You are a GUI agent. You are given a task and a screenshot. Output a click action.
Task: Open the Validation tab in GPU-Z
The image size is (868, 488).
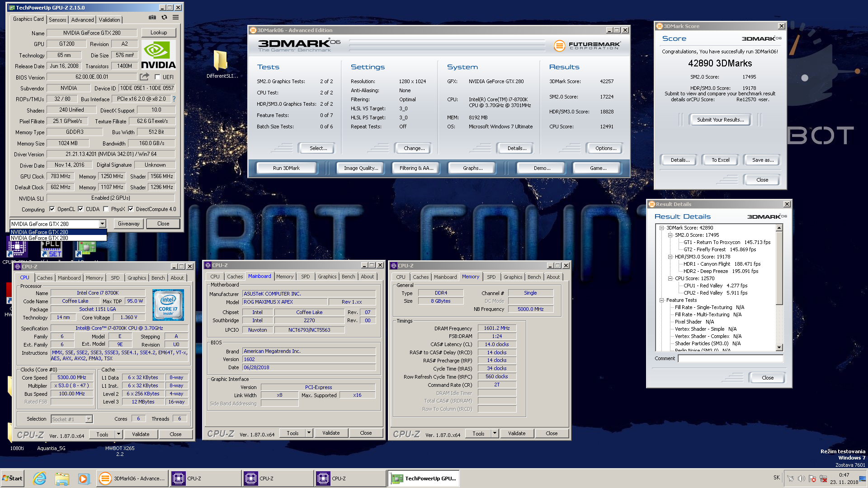click(x=109, y=20)
